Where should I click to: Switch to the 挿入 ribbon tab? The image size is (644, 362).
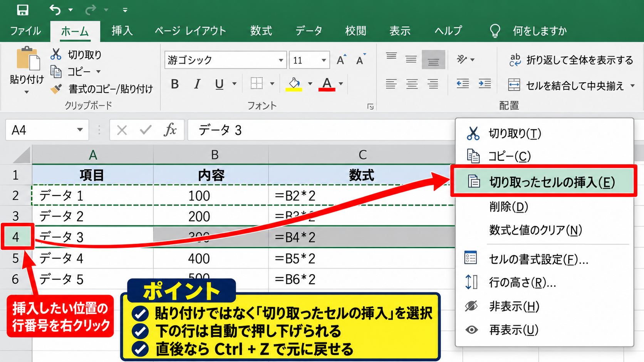(122, 31)
